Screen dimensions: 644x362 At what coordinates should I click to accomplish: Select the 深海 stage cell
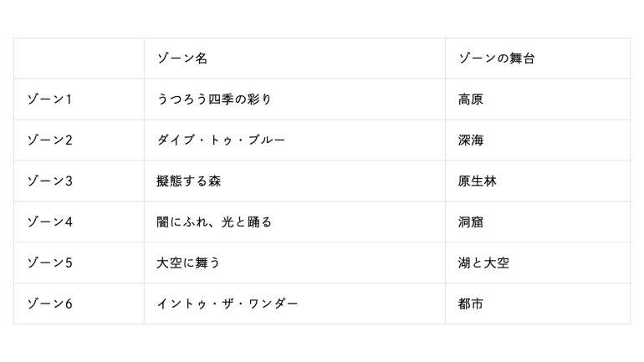pyautogui.click(x=471, y=140)
